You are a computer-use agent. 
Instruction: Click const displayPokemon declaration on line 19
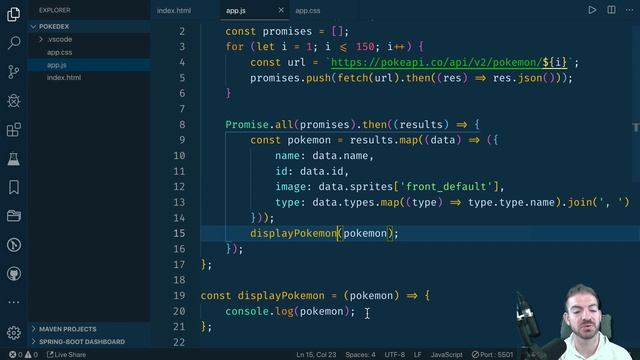coord(262,296)
